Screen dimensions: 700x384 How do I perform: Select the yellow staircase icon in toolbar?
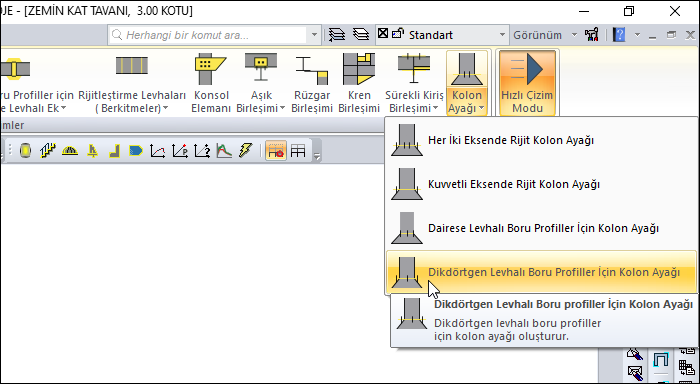(x=47, y=151)
